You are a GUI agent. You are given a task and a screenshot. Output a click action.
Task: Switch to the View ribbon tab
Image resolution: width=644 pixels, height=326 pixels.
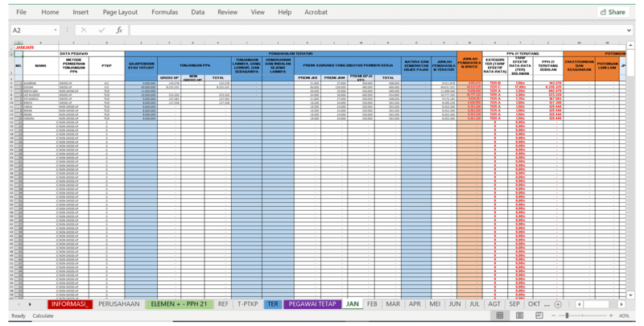pyautogui.click(x=258, y=12)
